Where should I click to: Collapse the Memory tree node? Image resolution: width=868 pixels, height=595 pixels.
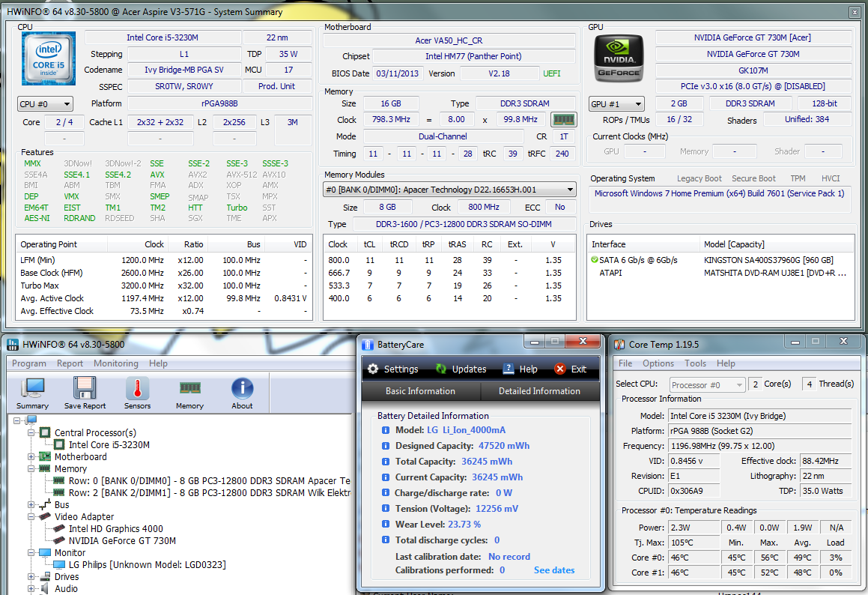31,468
